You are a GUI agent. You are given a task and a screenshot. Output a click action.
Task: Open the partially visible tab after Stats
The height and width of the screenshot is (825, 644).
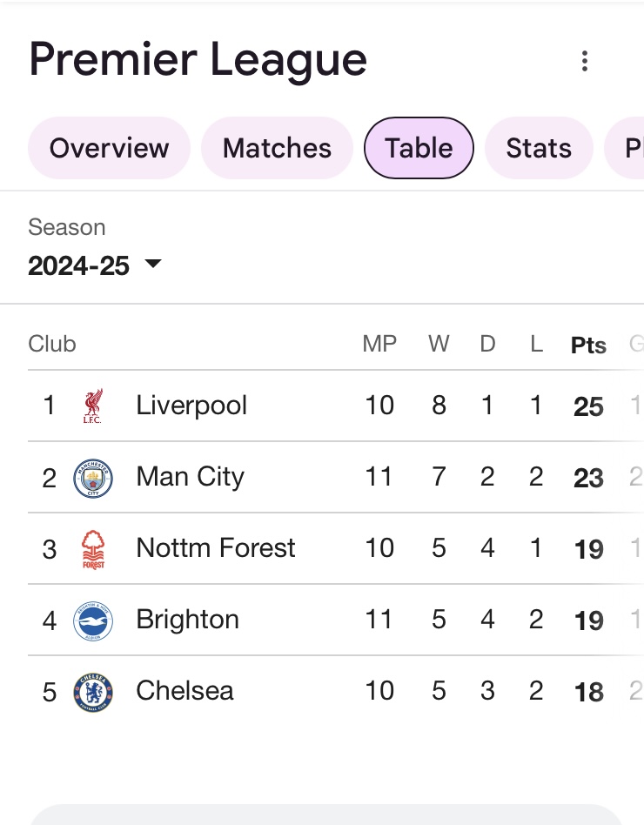pos(625,148)
